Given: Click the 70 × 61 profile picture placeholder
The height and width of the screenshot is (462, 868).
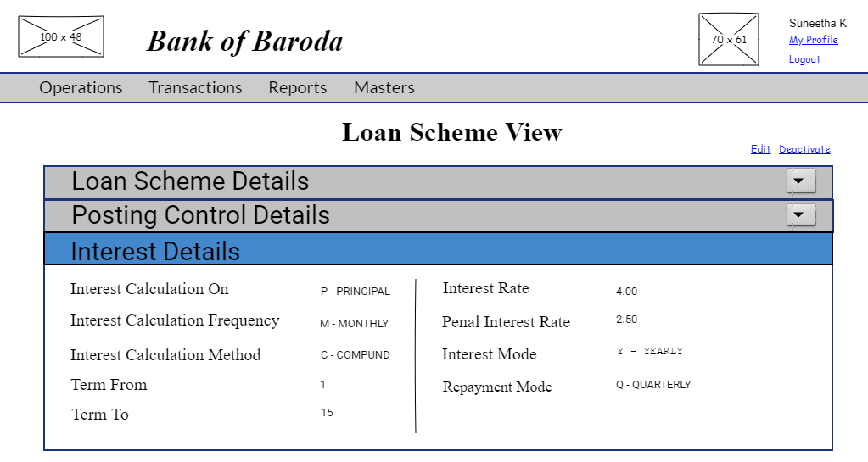Looking at the screenshot, I should (729, 39).
